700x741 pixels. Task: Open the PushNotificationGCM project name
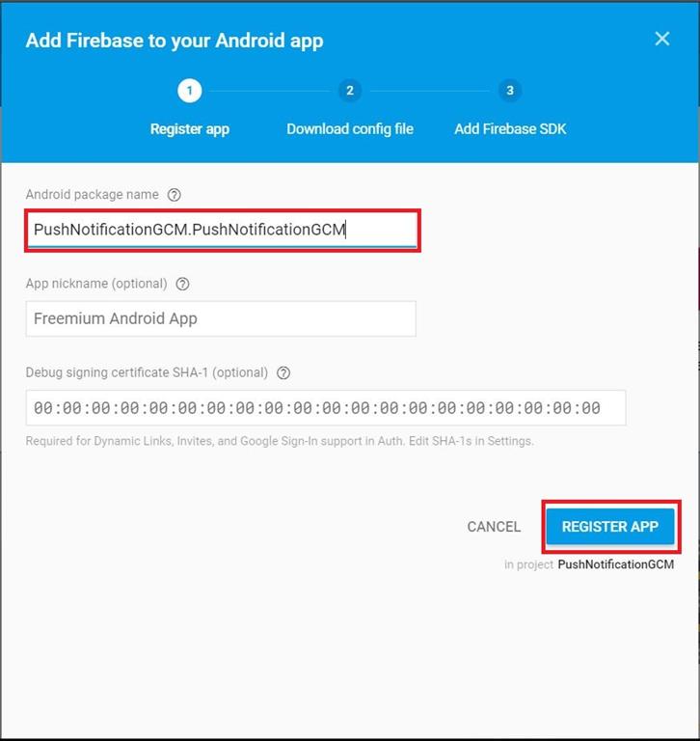615,564
